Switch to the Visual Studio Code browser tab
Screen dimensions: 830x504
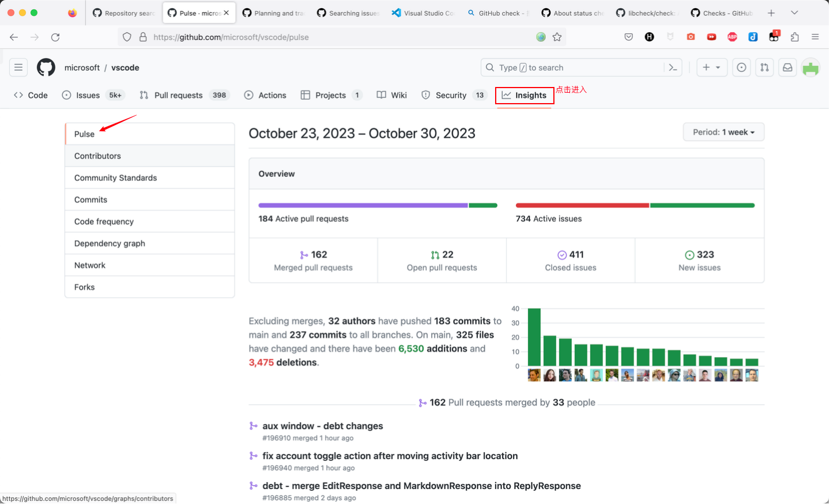422,13
